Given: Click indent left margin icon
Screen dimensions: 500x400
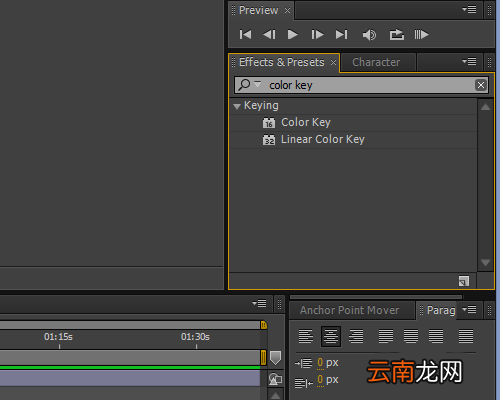Looking at the screenshot, I should tap(304, 363).
